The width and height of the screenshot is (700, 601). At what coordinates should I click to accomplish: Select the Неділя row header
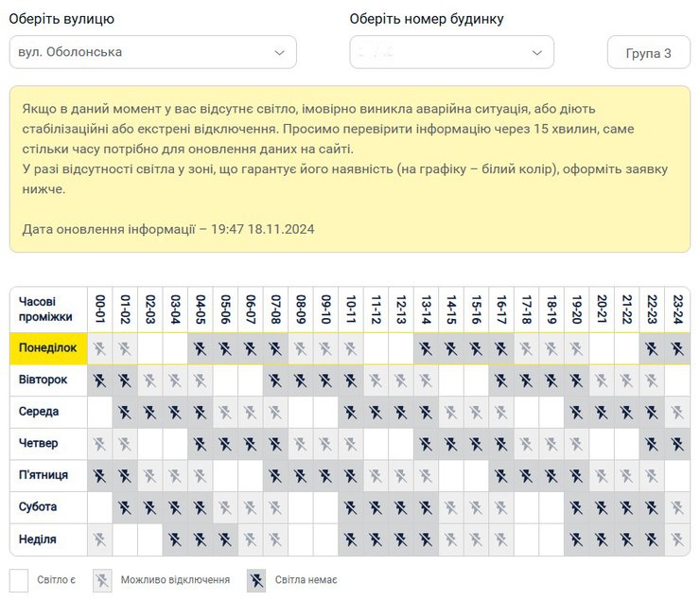48,539
